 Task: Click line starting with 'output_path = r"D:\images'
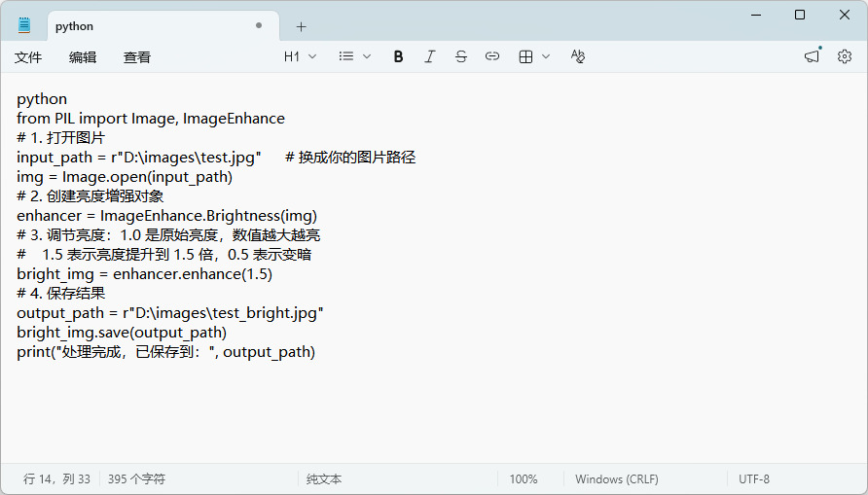click(x=170, y=313)
